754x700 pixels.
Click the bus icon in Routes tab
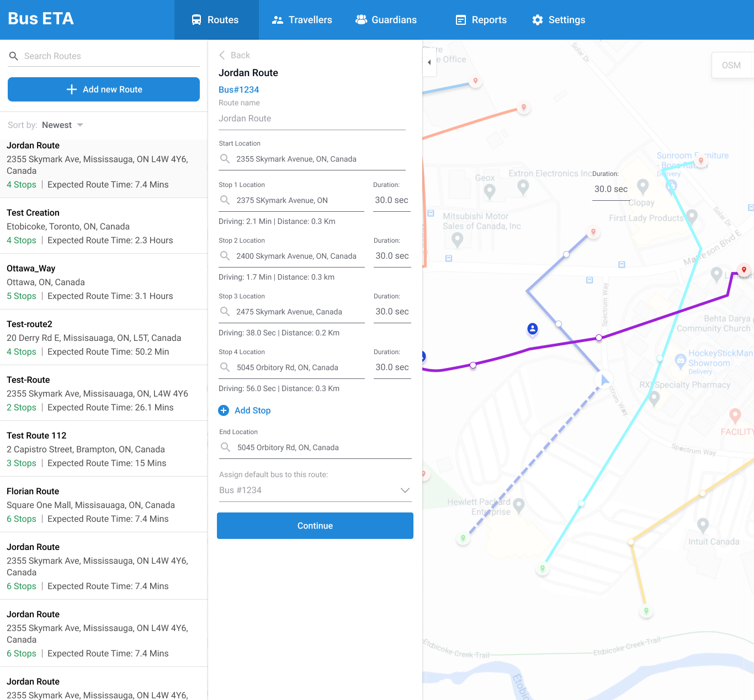tap(197, 20)
